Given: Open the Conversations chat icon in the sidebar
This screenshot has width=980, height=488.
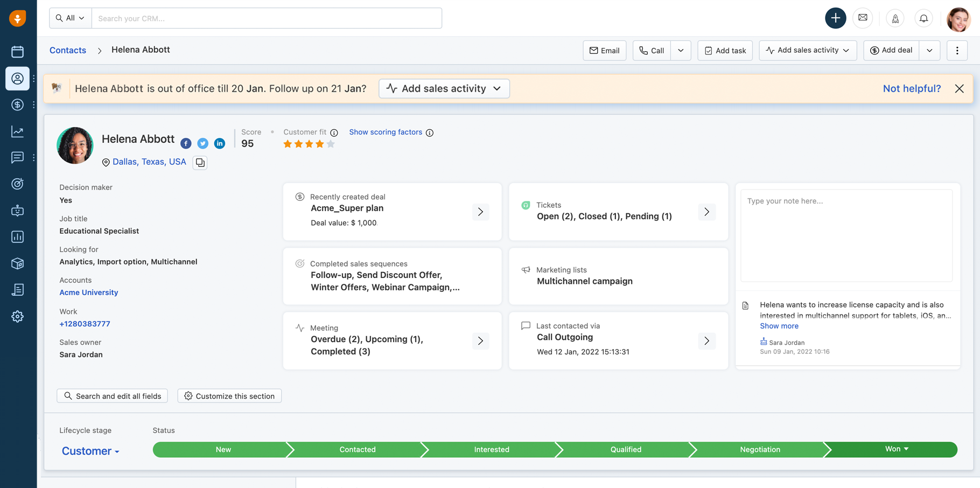Looking at the screenshot, I should pos(18,157).
